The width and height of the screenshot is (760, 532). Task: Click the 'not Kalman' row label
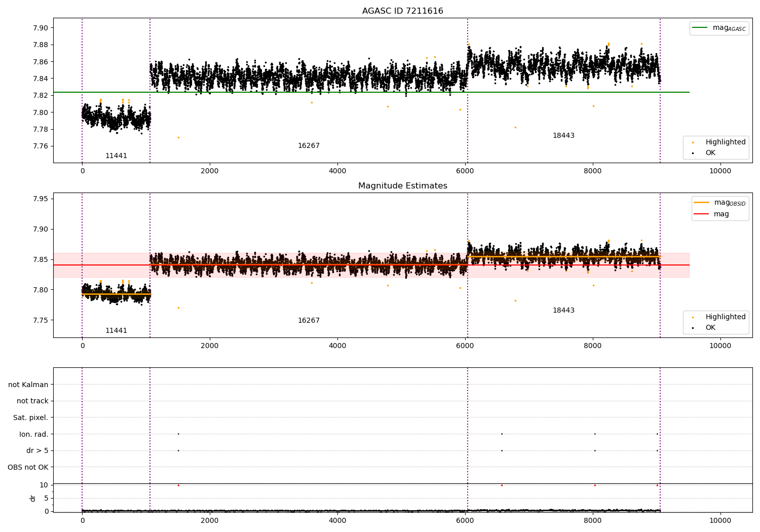pos(28,385)
